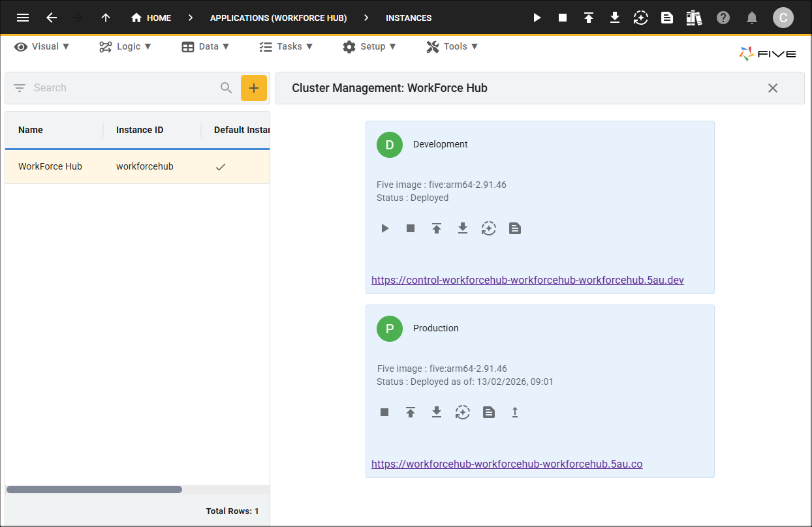Click the Development card download icon
This screenshot has width=812, height=527.
463,228
